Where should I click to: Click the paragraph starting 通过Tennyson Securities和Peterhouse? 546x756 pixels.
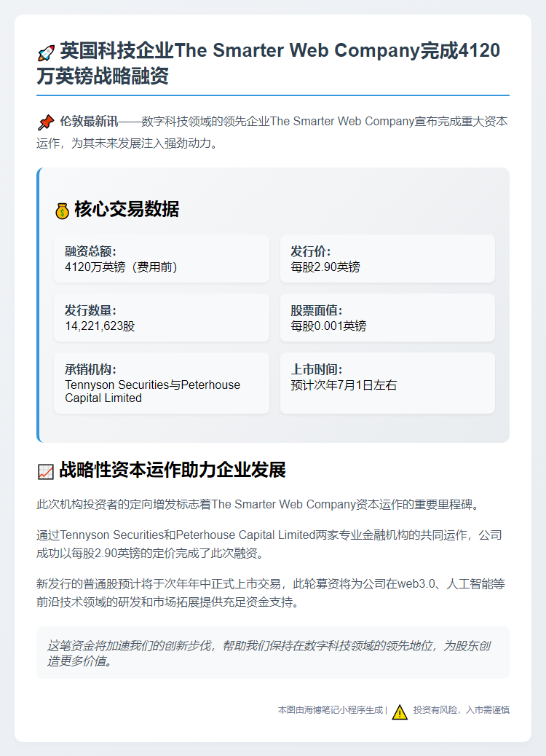pyautogui.click(x=269, y=544)
